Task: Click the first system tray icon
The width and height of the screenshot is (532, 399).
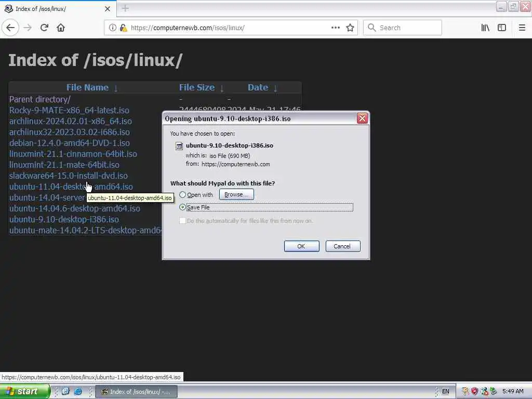Action: click(x=465, y=391)
